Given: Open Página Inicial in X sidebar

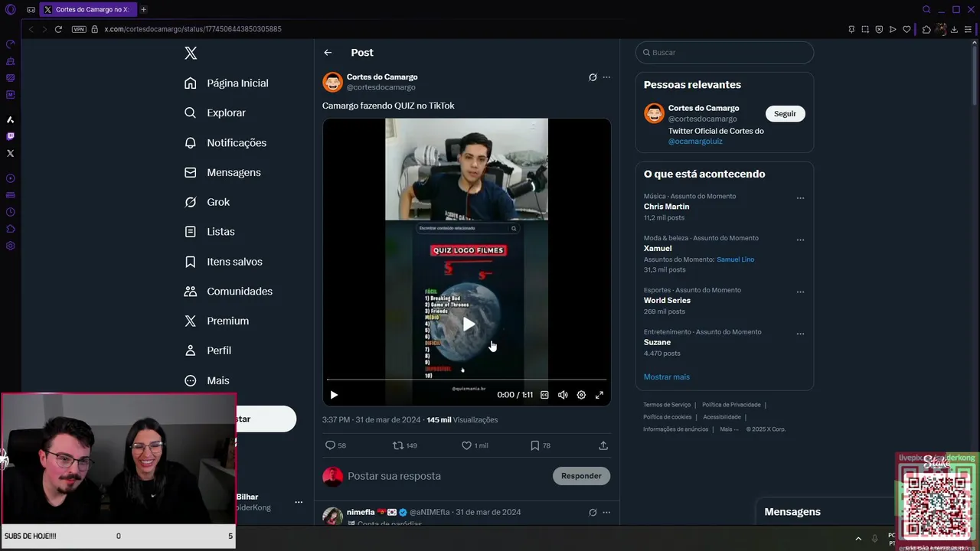Looking at the screenshot, I should pyautogui.click(x=227, y=83).
